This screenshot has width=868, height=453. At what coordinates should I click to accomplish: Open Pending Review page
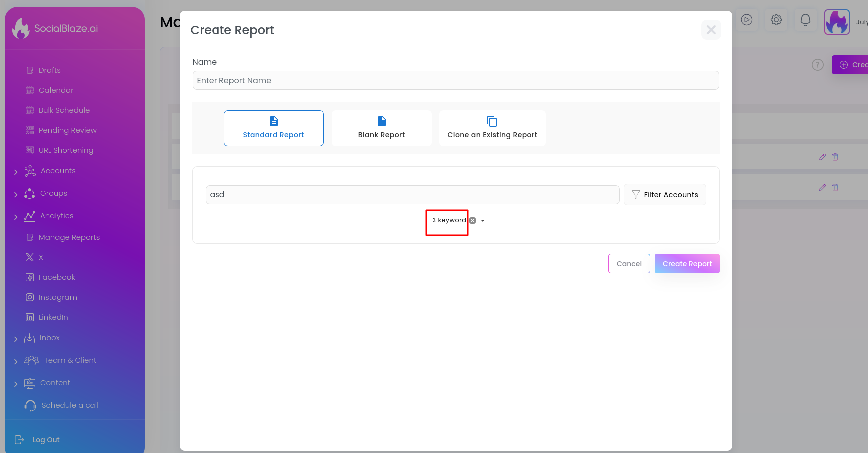click(68, 130)
